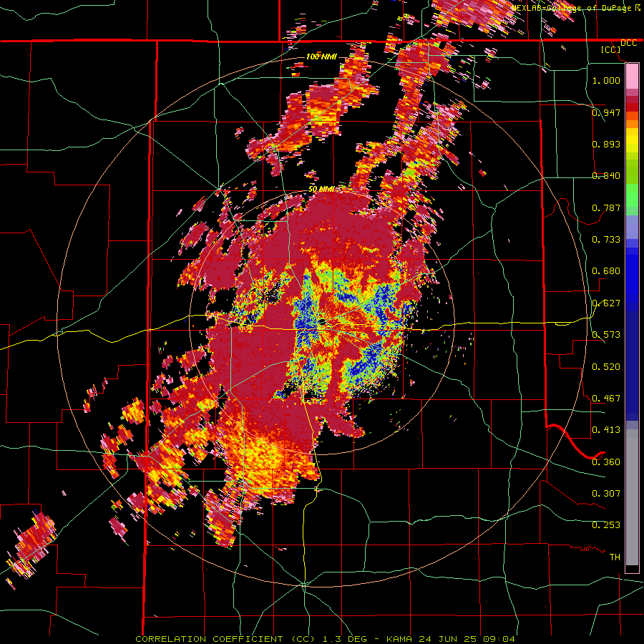Select the 0.253 legend value
Image resolution: width=644 pixels, height=644 pixels.
click(x=606, y=525)
